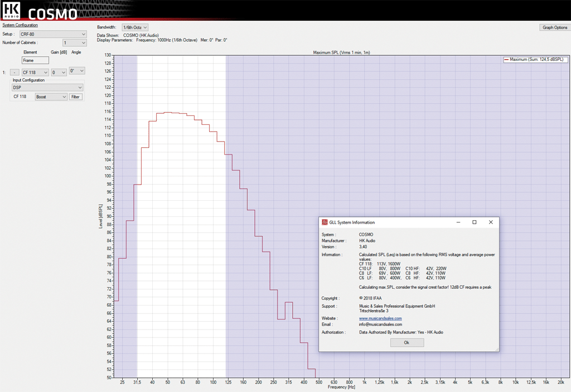Expand the DSP input configuration dropdown
This screenshot has width=571, height=392.
point(47,88)
